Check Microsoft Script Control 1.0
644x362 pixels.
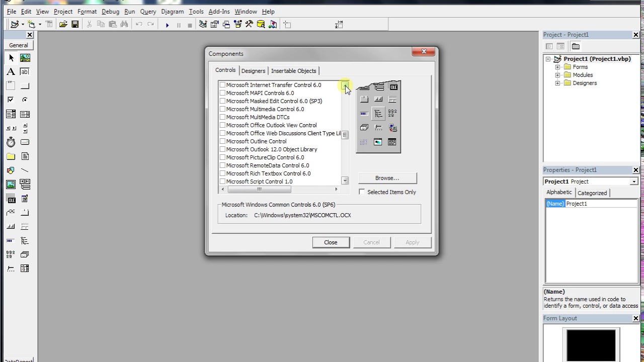pos(222,182)
